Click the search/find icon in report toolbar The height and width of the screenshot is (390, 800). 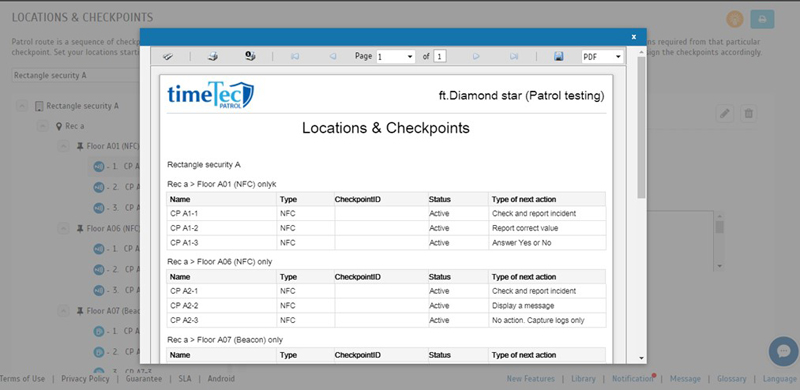[167, 57]
